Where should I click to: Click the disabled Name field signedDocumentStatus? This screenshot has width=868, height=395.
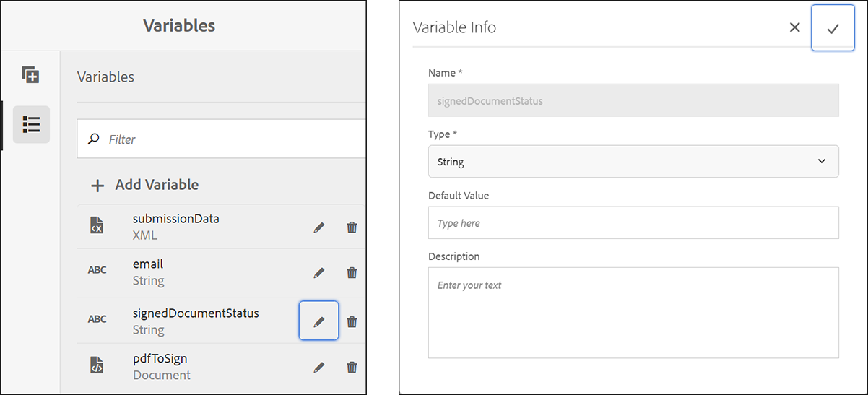coord(633,101)
